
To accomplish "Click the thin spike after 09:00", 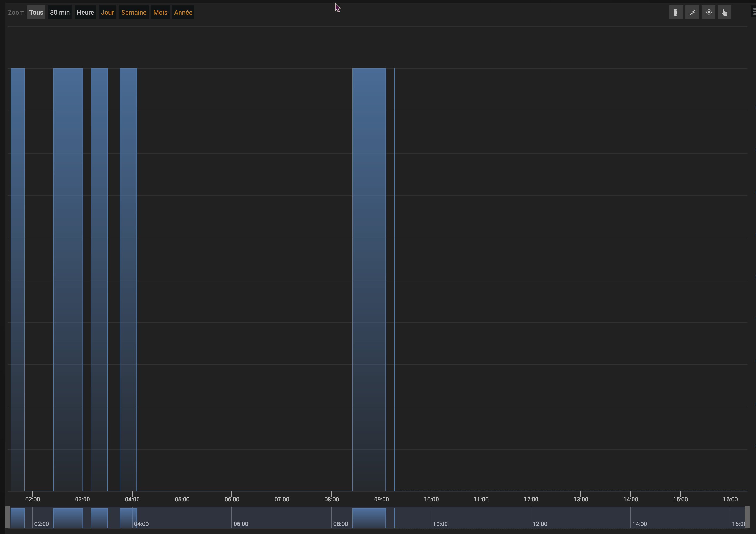I will point(395,280).
